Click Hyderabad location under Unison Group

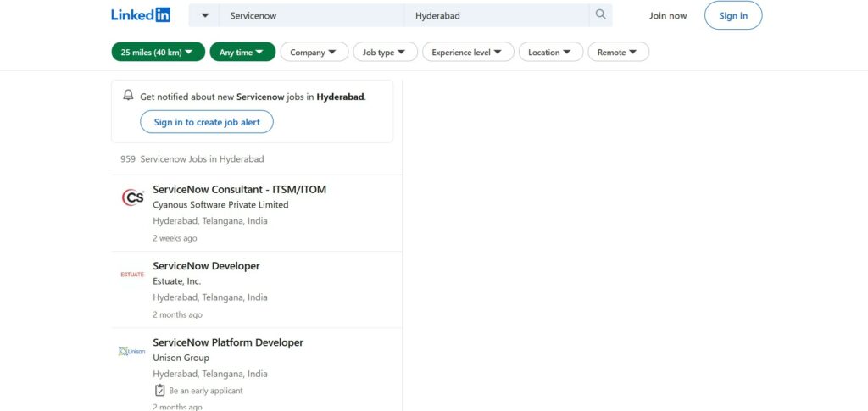click(x=210, y=374)
